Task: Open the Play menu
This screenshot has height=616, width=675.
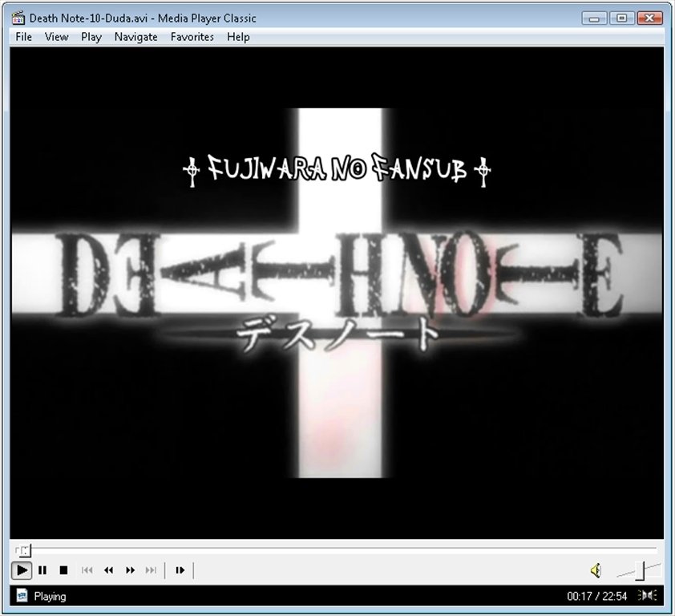Action: 91,37
